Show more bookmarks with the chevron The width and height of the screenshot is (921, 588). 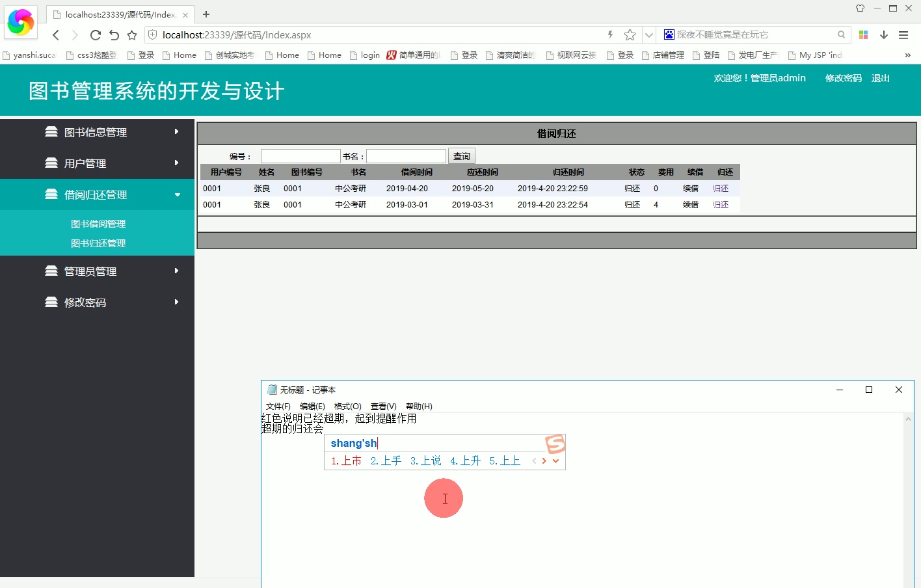point(907,55)
